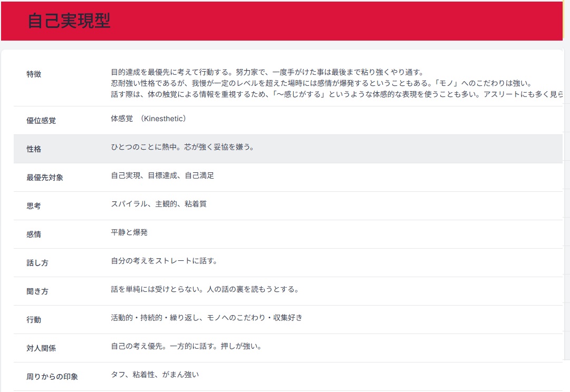This screenshot has width=570, height=392.
Task: Click the 最優先対象 row label
Action: click(45, 178)
